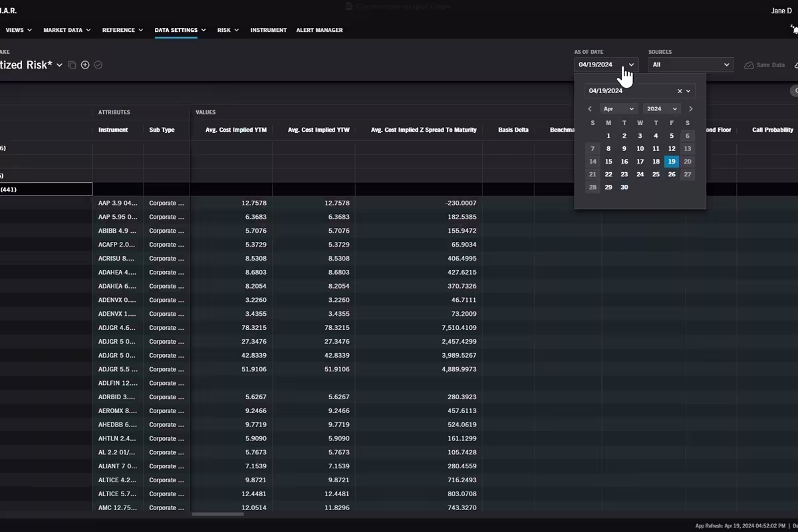Open the Apr month dropdown
Viewport: 798px width, 532px height.
coord(618,109)
